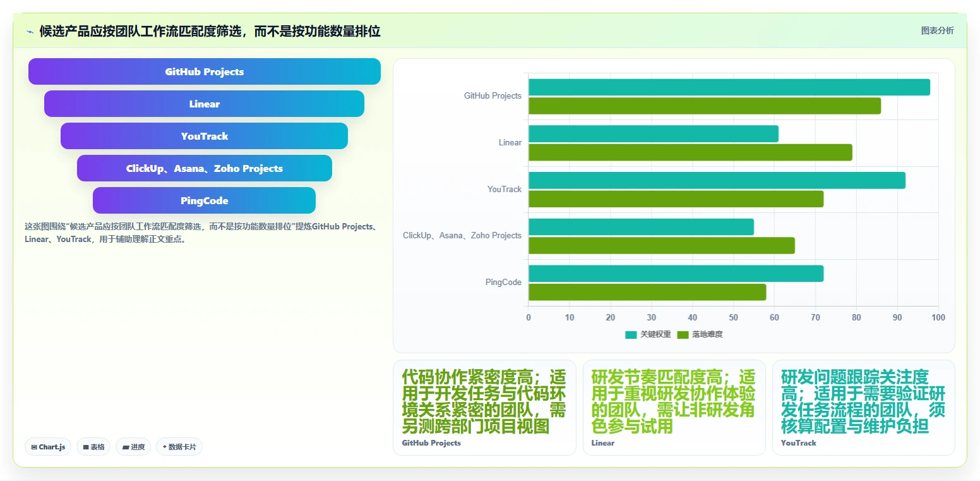The height and width of the screenshot is (481, 980).
Task: Toggle the 落地难度 legend entry
Action: [x=700, y=334]
